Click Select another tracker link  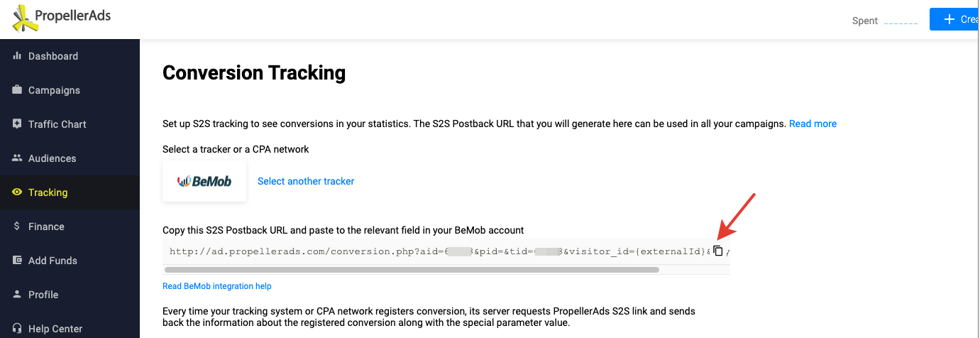pyautogui.click(x=306, y=181)
